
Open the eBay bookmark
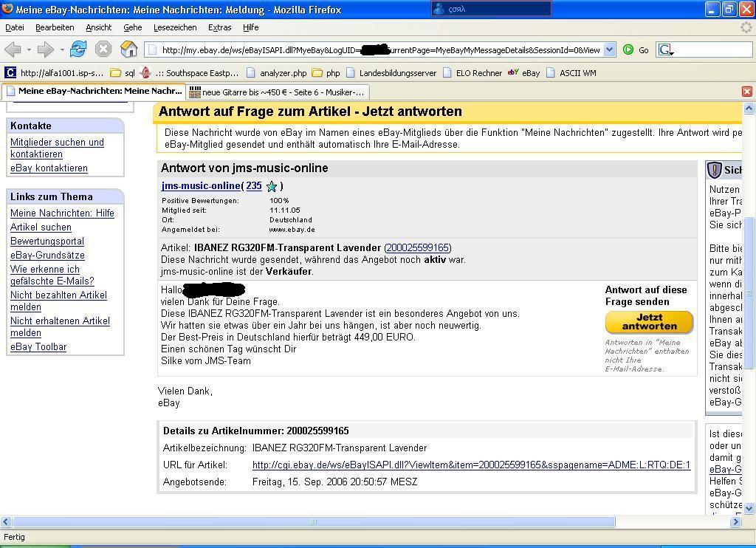[x=524, y=73]
